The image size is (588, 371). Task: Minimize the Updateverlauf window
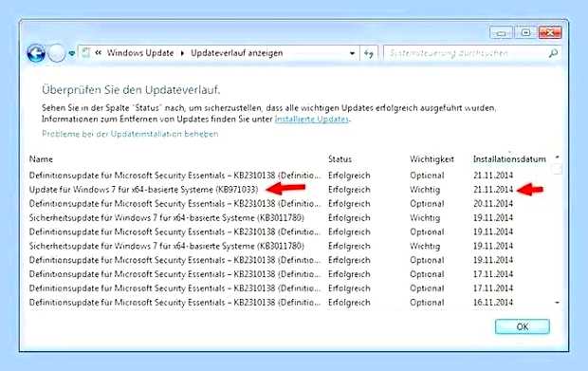[501, 33]
